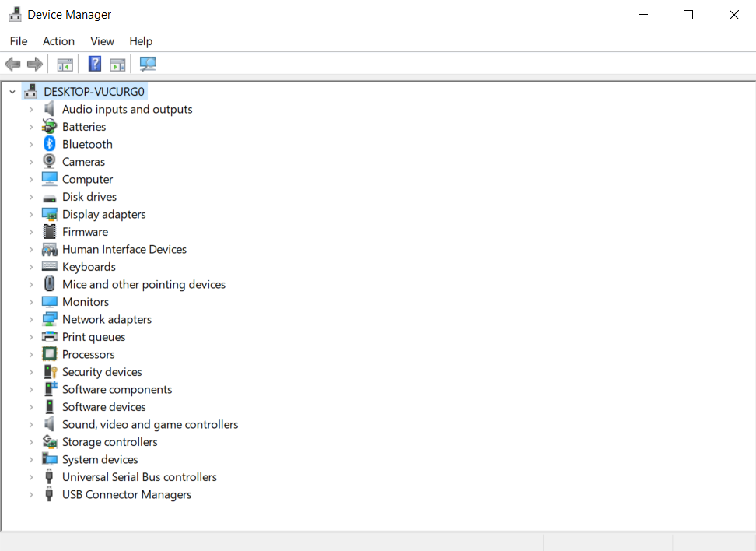Select the Storage controllers category
Image resolution: width=756 pixels, height=551 pixels.
click(109, 441)
